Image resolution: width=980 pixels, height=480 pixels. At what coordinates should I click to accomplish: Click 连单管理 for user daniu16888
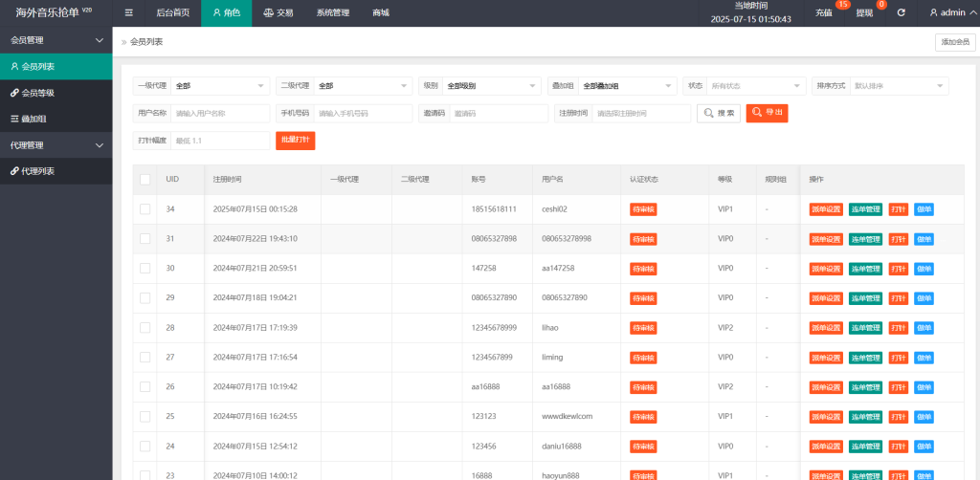tap(865, 447)
